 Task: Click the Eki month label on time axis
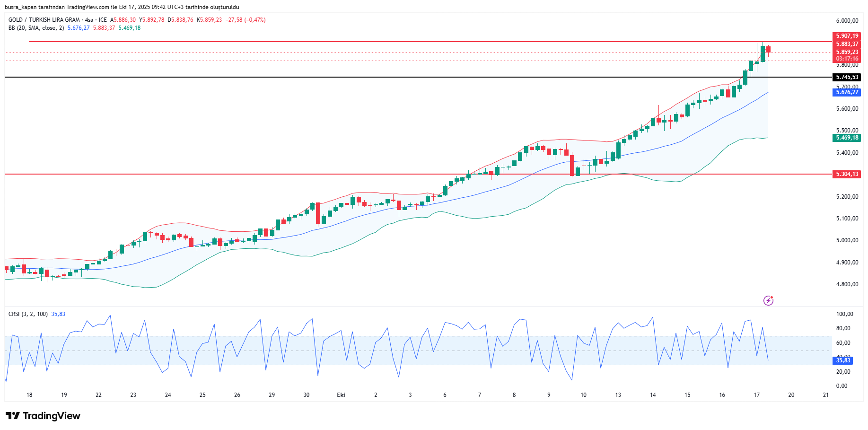coord(341,395)
